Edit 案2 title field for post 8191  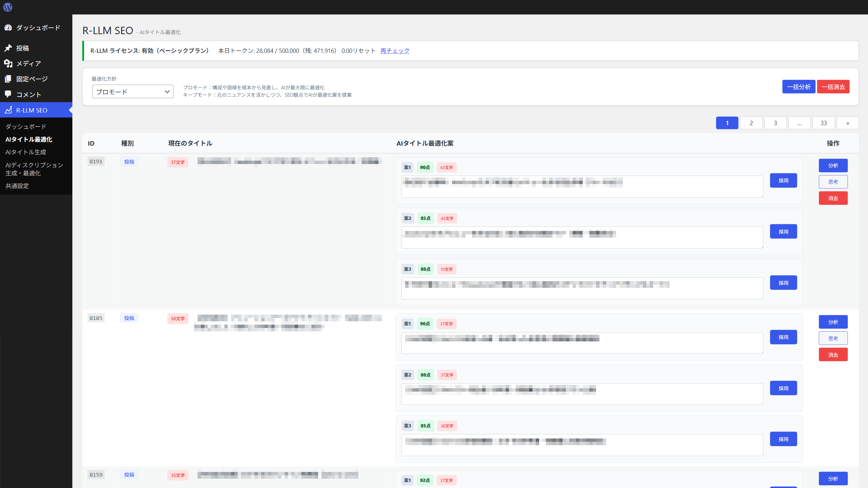pos(582,237)
